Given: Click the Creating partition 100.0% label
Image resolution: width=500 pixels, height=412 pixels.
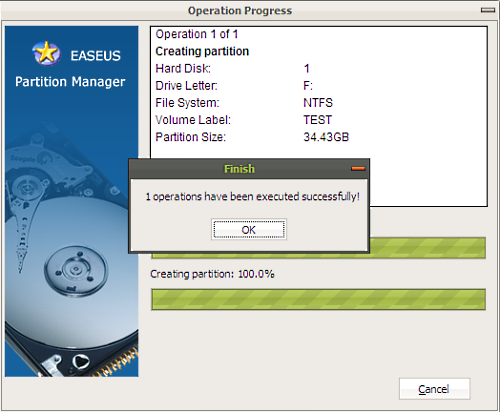Looking at the screenshot, I should 212,274.
